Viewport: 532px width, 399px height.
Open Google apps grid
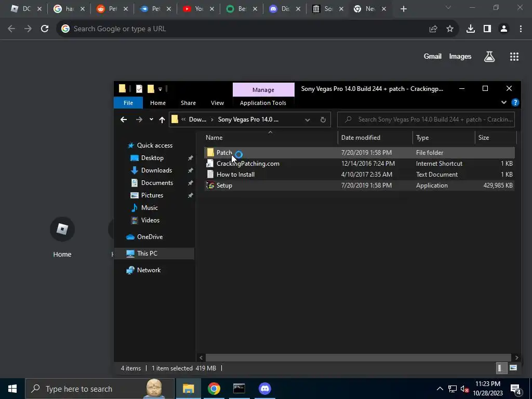514,57
